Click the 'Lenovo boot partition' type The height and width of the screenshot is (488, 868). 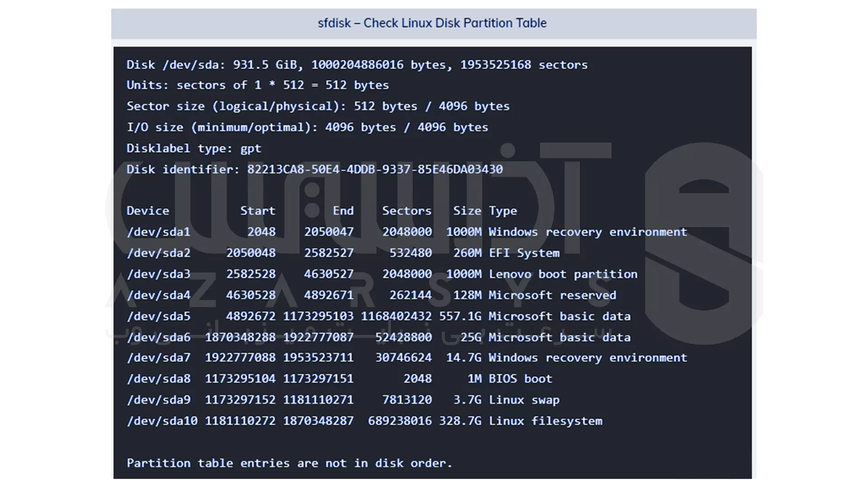pos(563,274)
